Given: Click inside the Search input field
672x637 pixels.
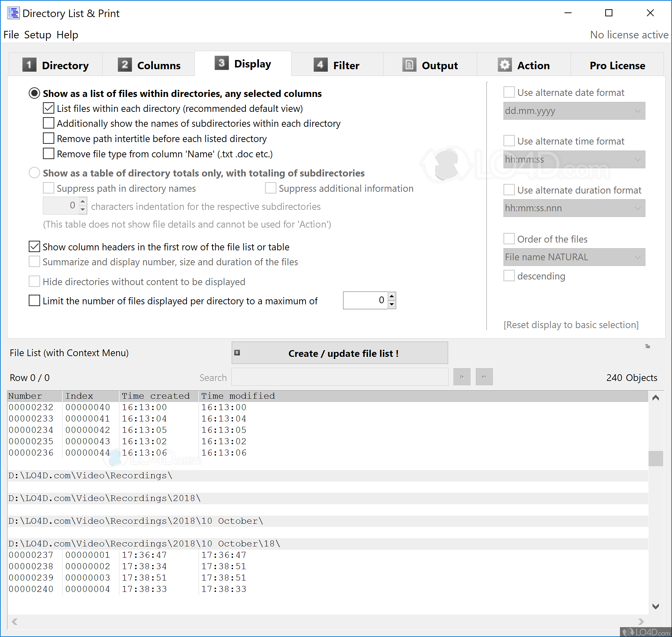Looking at the screenshot, I should point(340,377).
